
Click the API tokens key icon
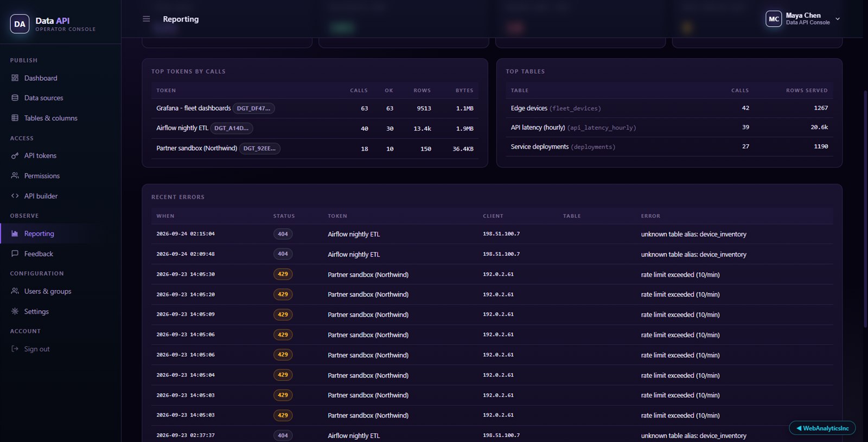click(x=15, y=156)
